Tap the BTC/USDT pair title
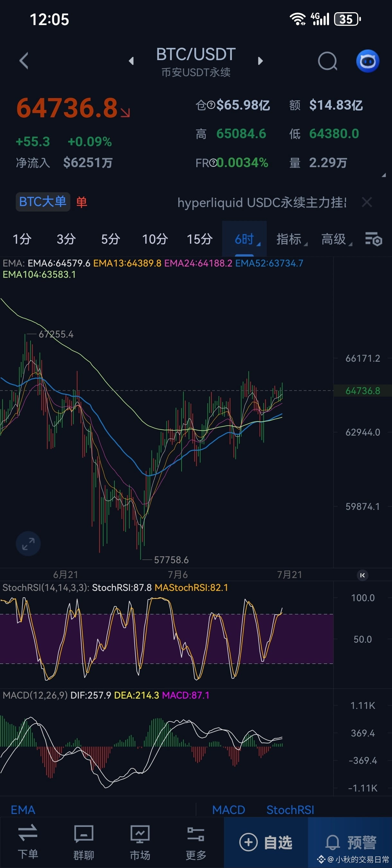 click(196, 54)
